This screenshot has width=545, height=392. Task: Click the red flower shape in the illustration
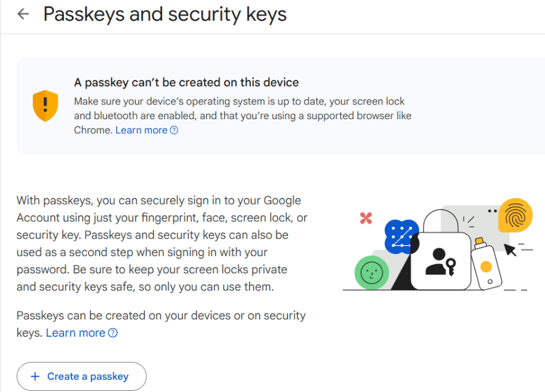click(366, 218)
